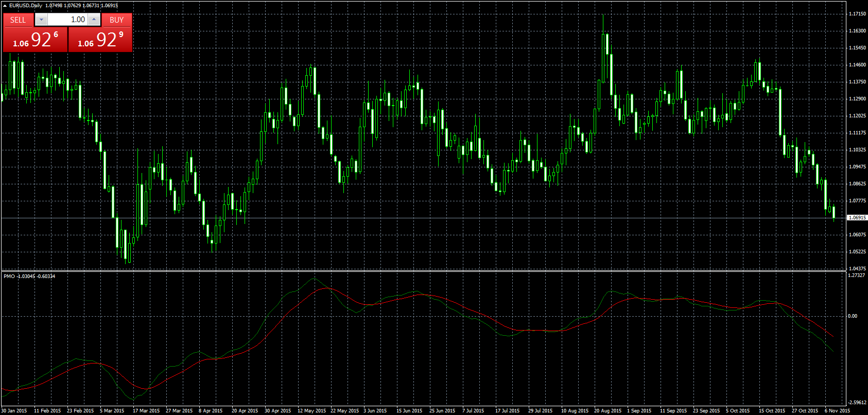Screen dimensions: 868x415
Task: Click the 1.27327 indicator scale maximum value
Action: [x=857, y=275]
